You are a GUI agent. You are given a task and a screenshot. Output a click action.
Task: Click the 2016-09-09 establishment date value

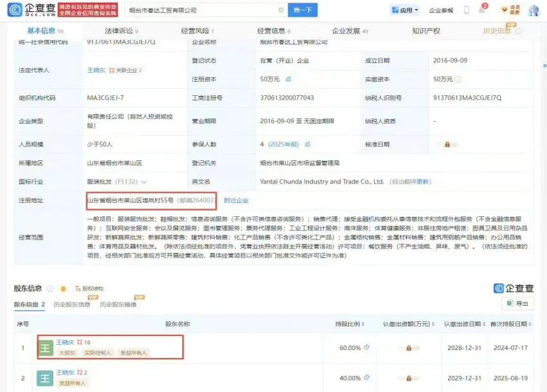coord(450,61)
